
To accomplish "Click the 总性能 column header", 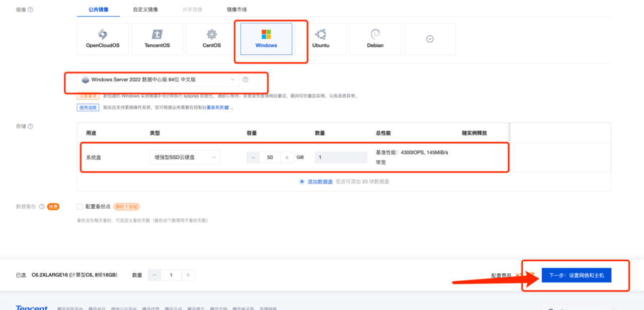I will [x=383, y=133].
